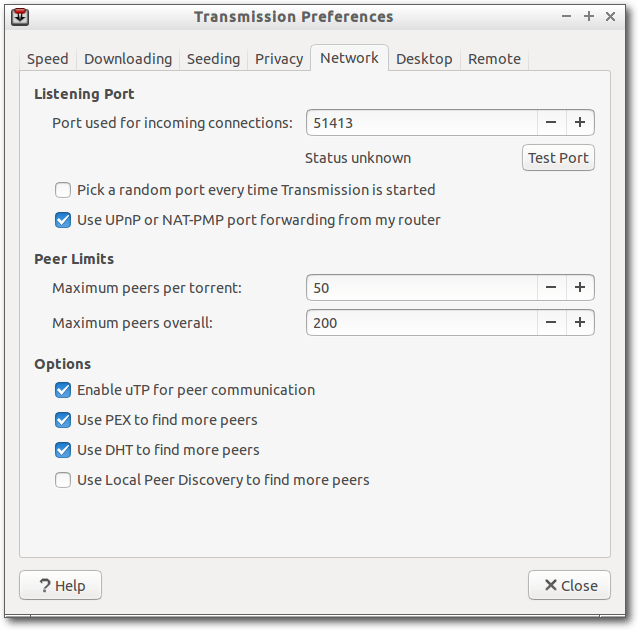Switch to the Speed tab

48,59
